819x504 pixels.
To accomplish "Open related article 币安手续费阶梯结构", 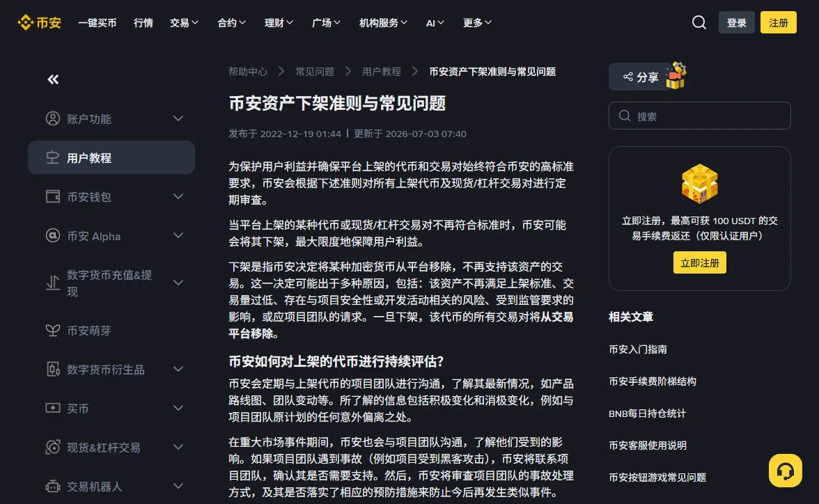I will (x=653, y=381).
